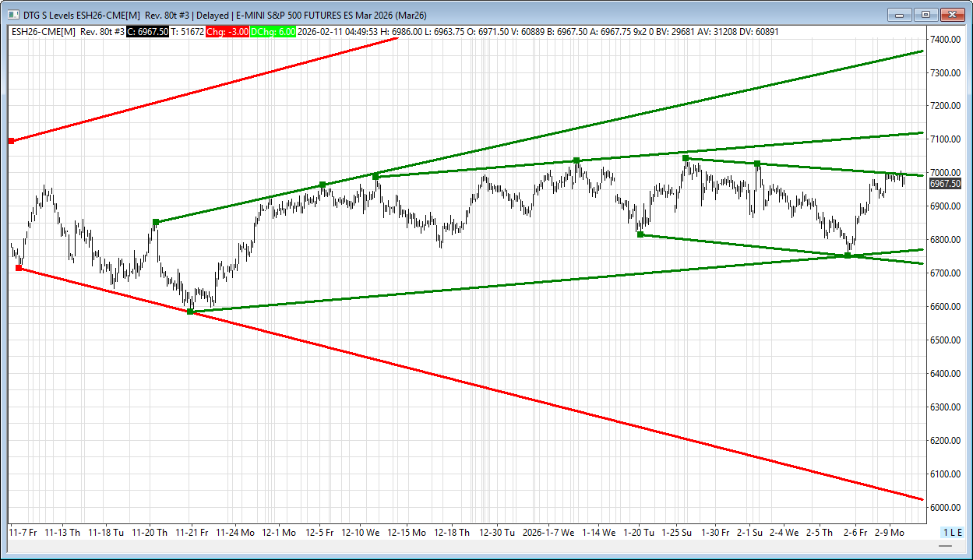973x560 pixels.
Task: Click green anchor at the 11-20 swing high
Action: tap(156, 222)
